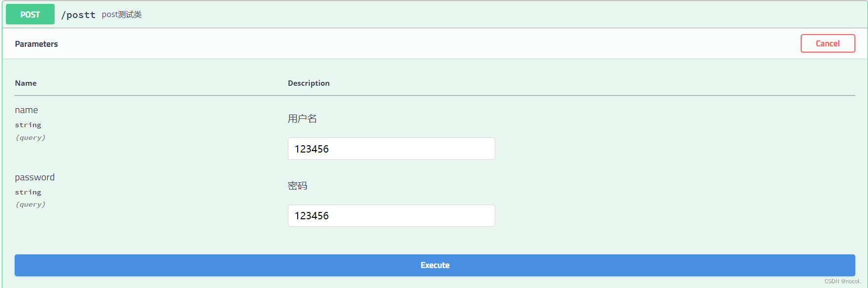Click the Name column header
Screen dimensions: 868x288
pos(26,83)
